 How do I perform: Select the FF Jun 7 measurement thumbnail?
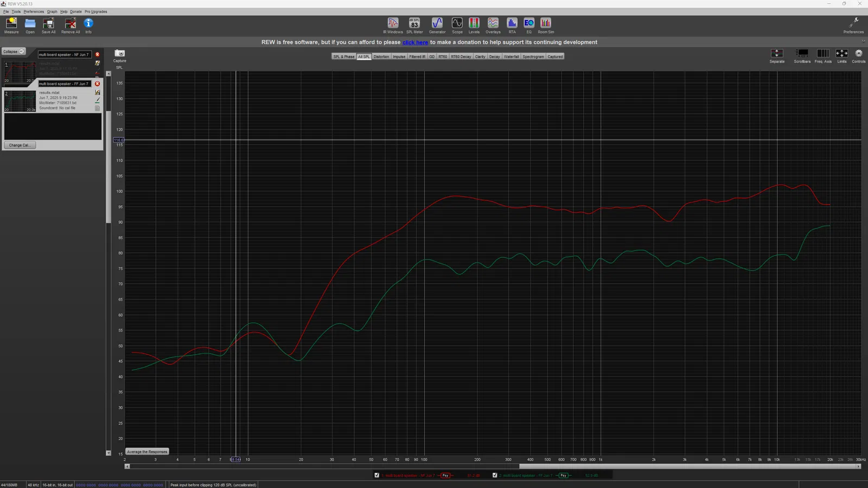click(x=20, y=102)
